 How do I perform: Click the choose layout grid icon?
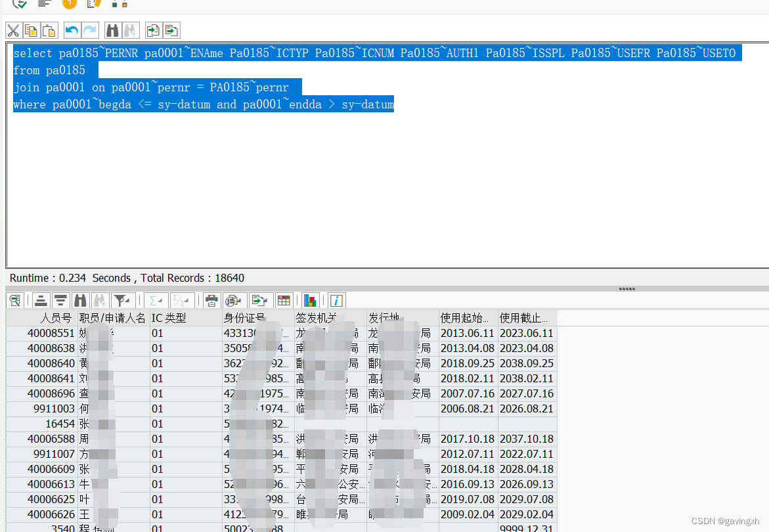pos(284,300)
